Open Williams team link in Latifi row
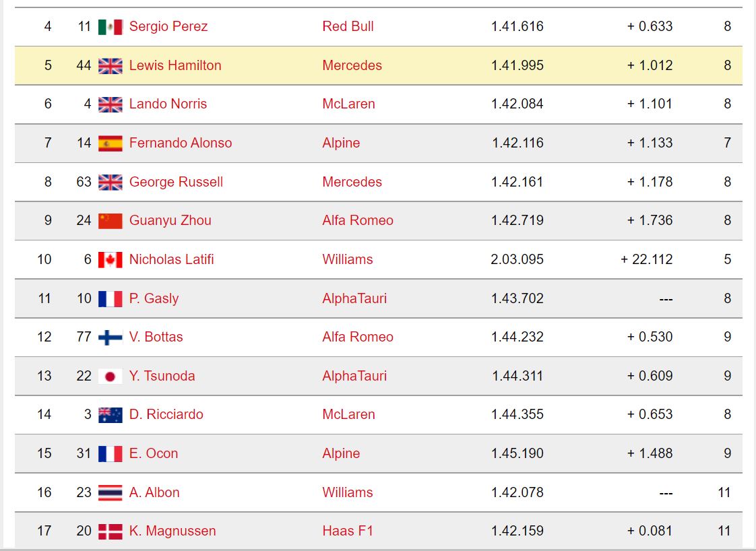The width and height of the screenshot is (756, 551). point(347,259)
